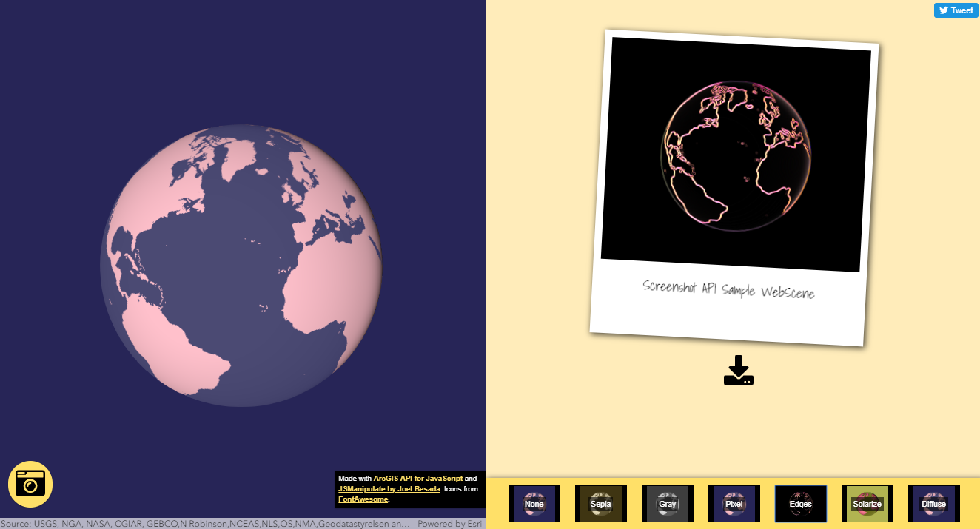
Task: Follow the FontAwesome link
Action: coord(363,499)
